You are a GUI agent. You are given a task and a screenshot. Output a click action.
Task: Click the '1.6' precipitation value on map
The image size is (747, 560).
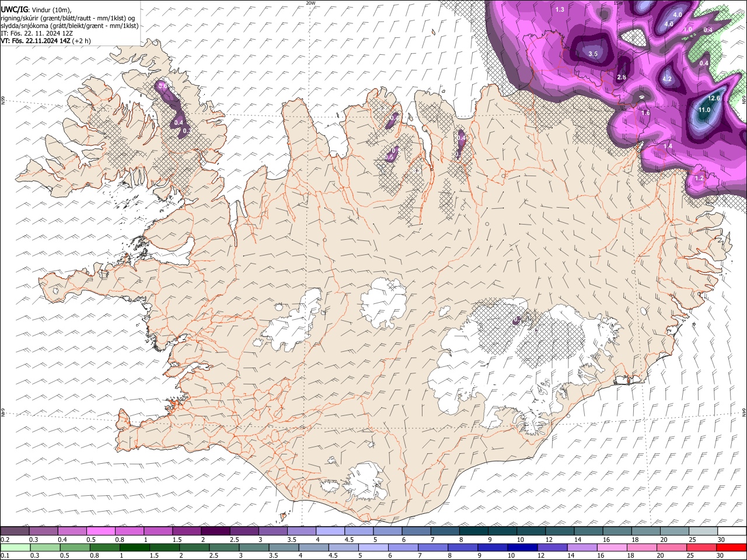point(645,113)
